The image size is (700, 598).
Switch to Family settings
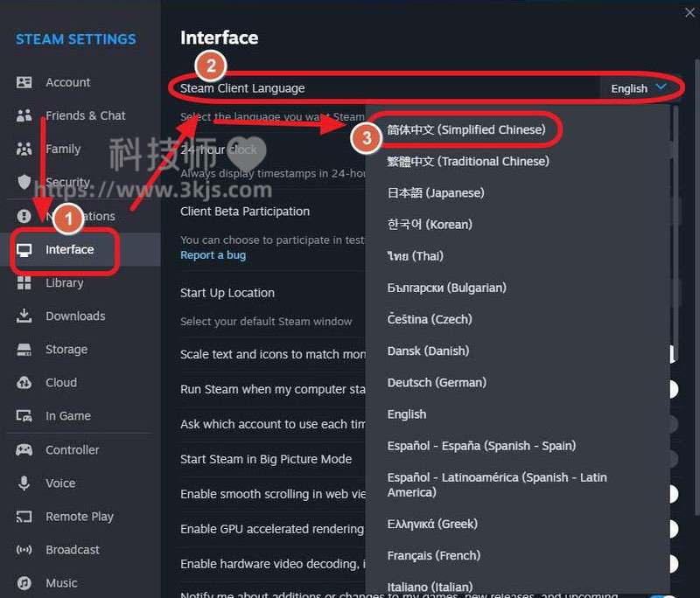point(80,149)
